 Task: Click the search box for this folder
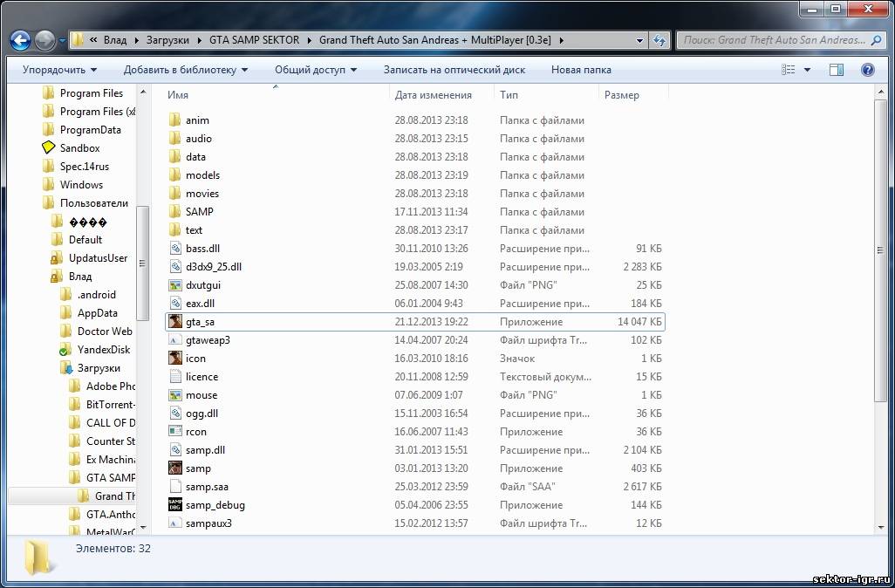[x=782, y=40]
